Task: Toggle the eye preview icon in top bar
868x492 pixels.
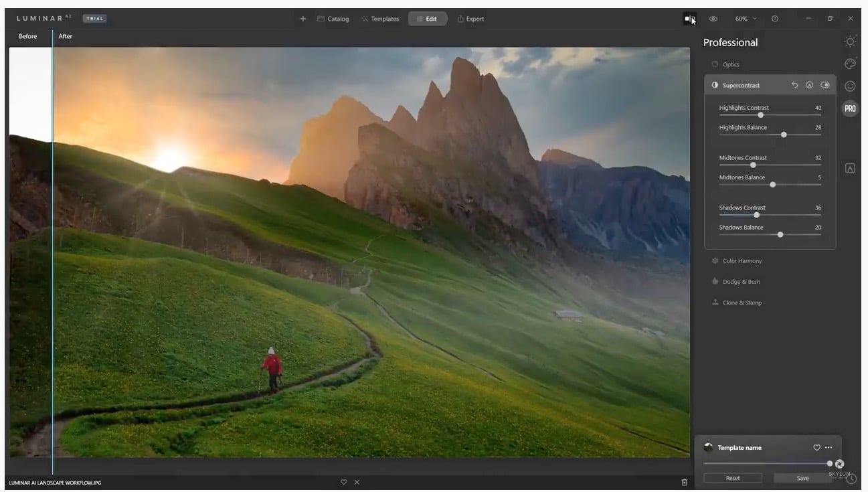Action: (713, 19)
